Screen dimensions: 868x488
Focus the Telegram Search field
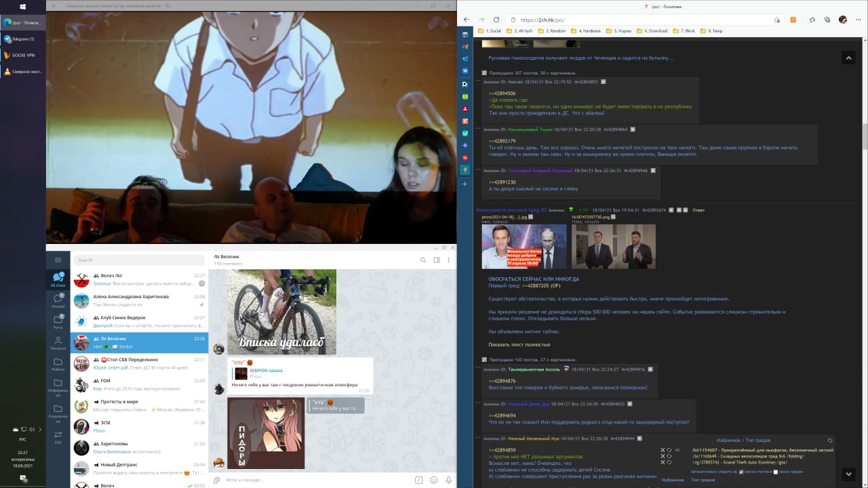(139, 260)
